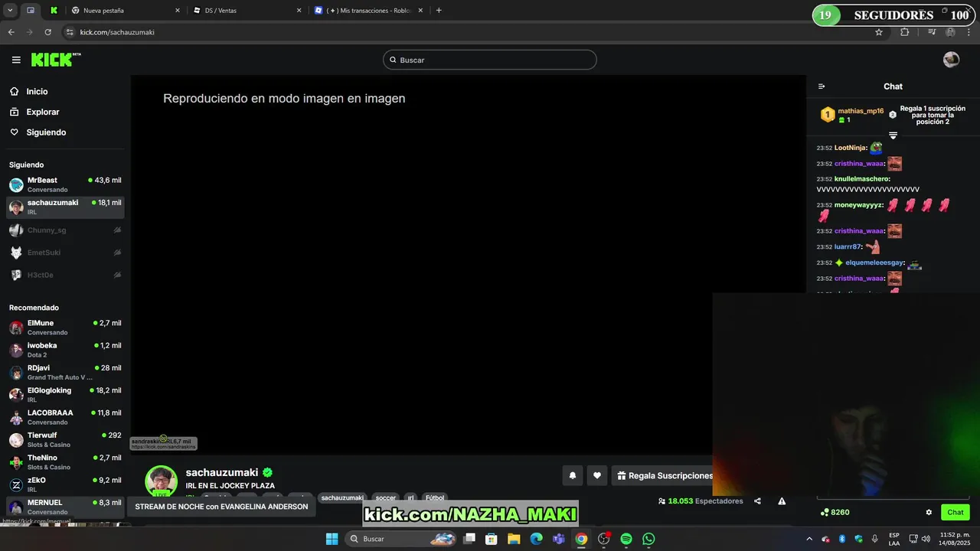The width and height of the screenshot is (980, 551).
Task: Click the irl tag chip
Action: [x=410, y=497]
